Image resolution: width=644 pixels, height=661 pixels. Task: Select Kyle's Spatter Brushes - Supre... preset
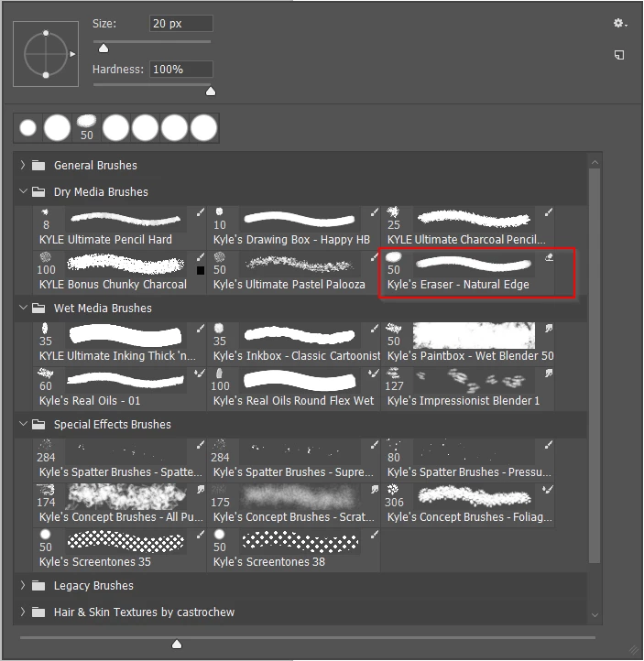[294, 460]
